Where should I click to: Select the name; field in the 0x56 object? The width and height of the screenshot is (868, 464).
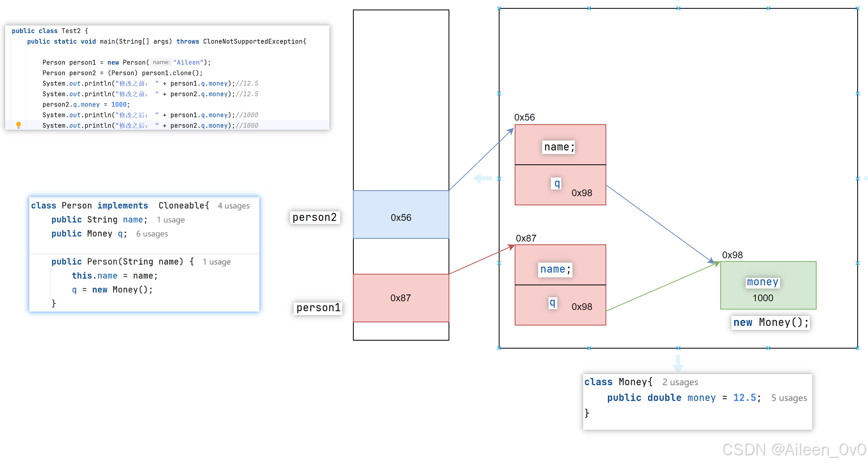(559, 147)
